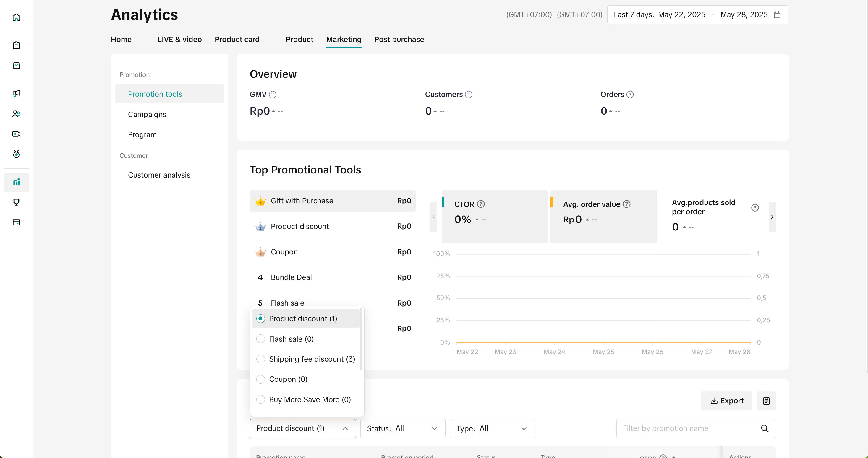Open the LIVE & video tab

tap(179, 39)
